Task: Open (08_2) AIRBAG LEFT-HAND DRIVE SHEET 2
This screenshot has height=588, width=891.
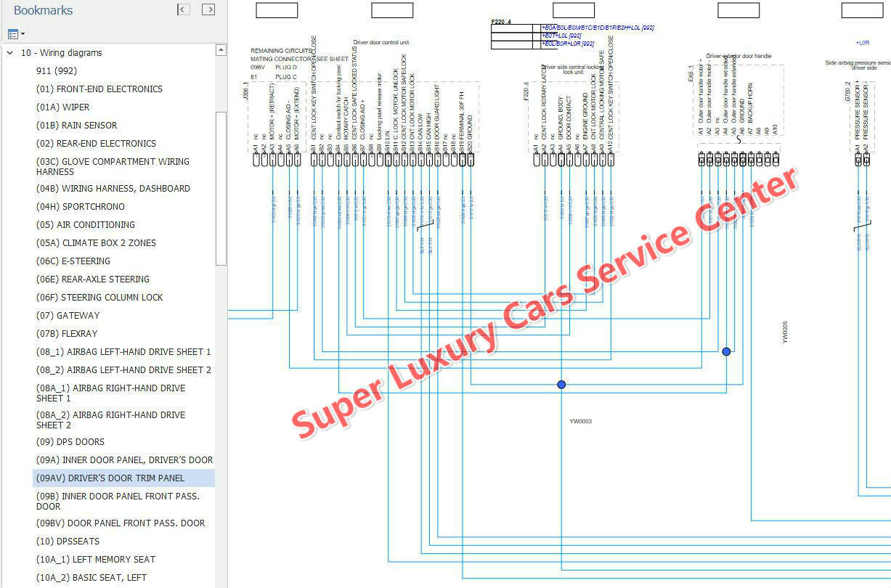Action: coord(123,370)
